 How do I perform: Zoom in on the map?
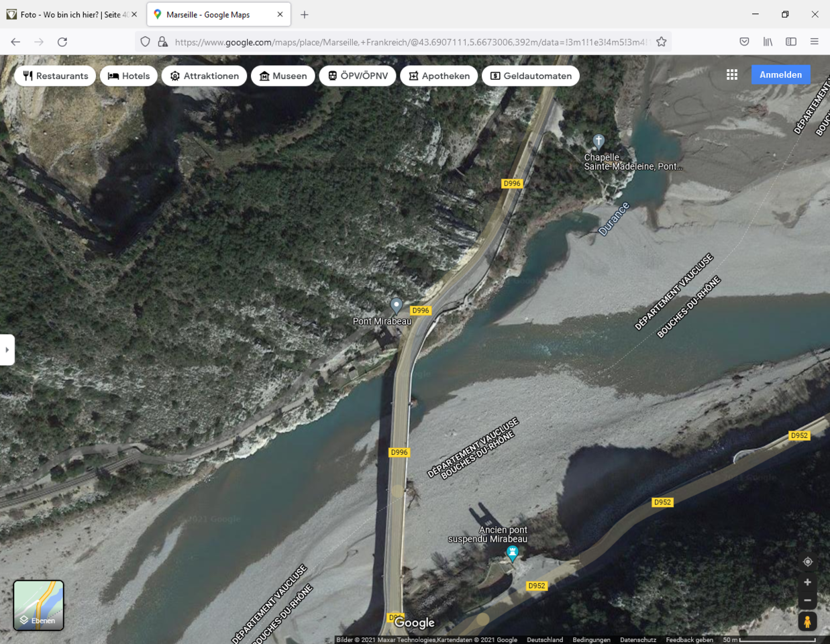coord(807,582)
